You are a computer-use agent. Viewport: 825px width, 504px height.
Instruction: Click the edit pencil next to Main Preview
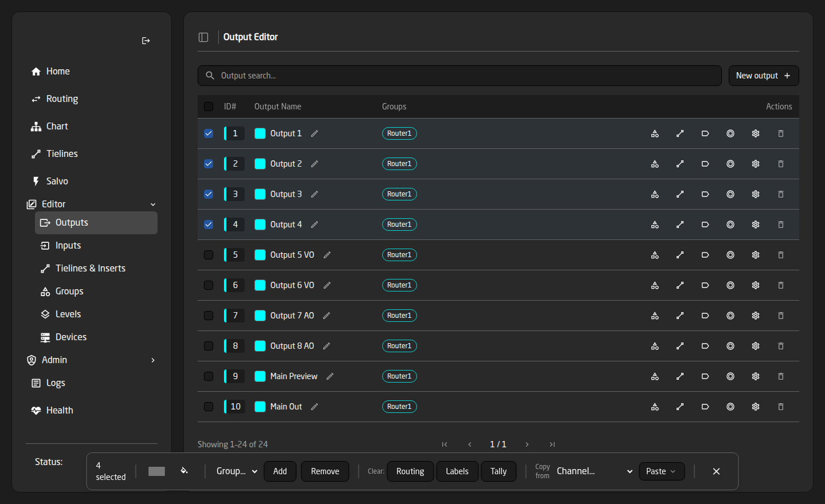(330, 376)
